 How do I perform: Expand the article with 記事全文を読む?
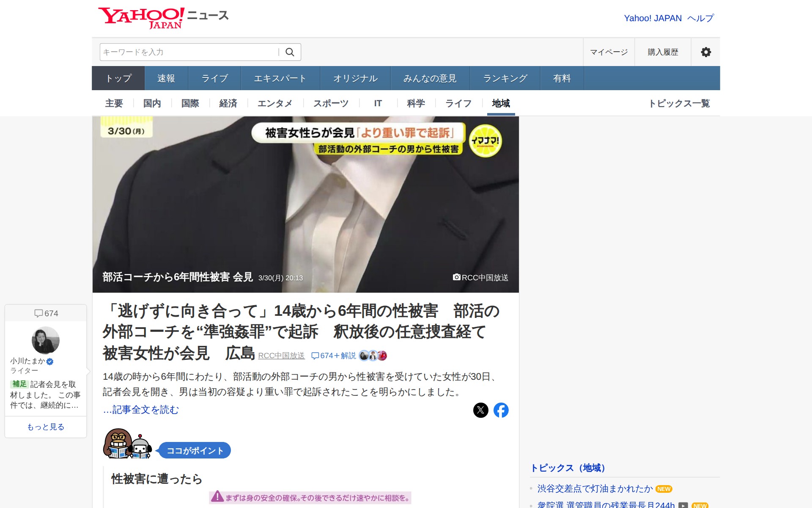click(141, 410)
